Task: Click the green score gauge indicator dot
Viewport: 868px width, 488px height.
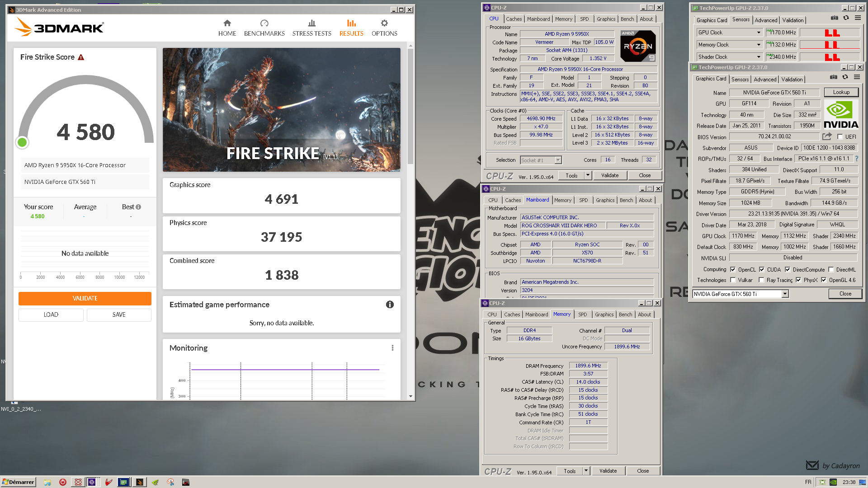Action: pyautogui.click(x=22, y=142)
